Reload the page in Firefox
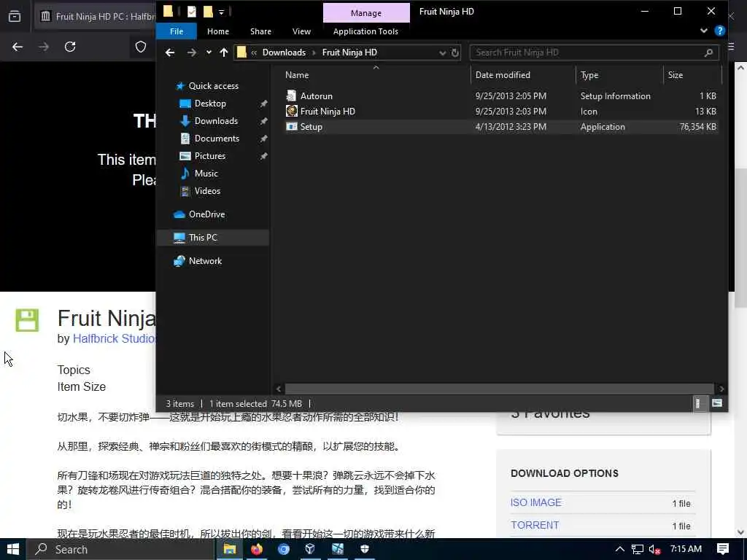Viewport: 747px width, 560px height. [70, 47]
